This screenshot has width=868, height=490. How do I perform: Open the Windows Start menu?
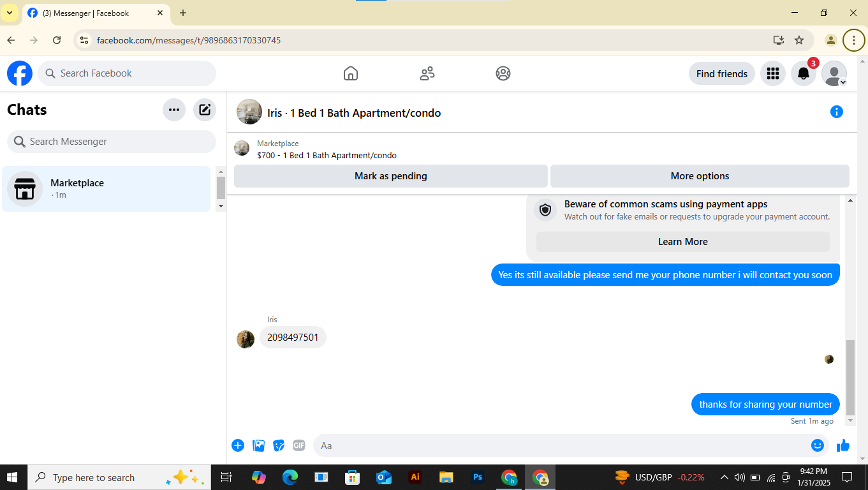[12, 477]
